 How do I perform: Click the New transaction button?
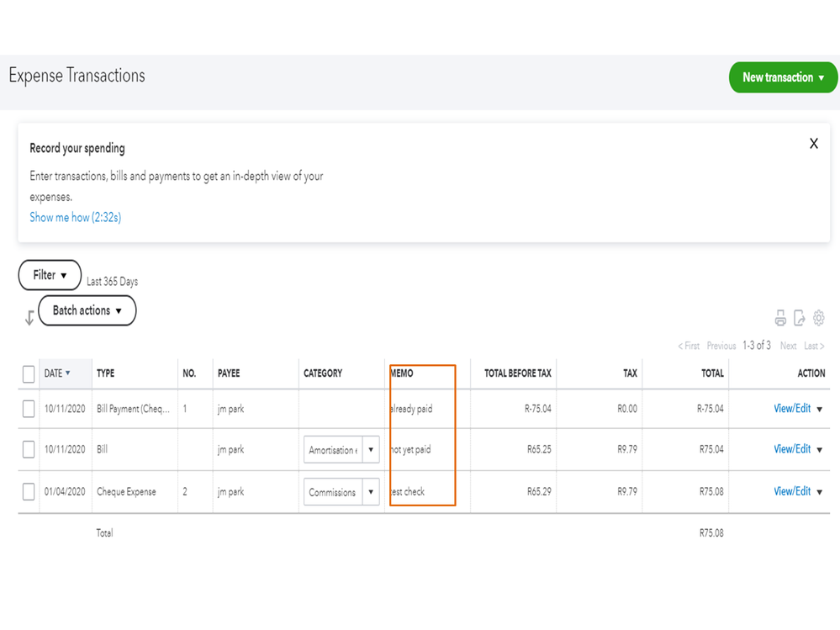[783, 77]
